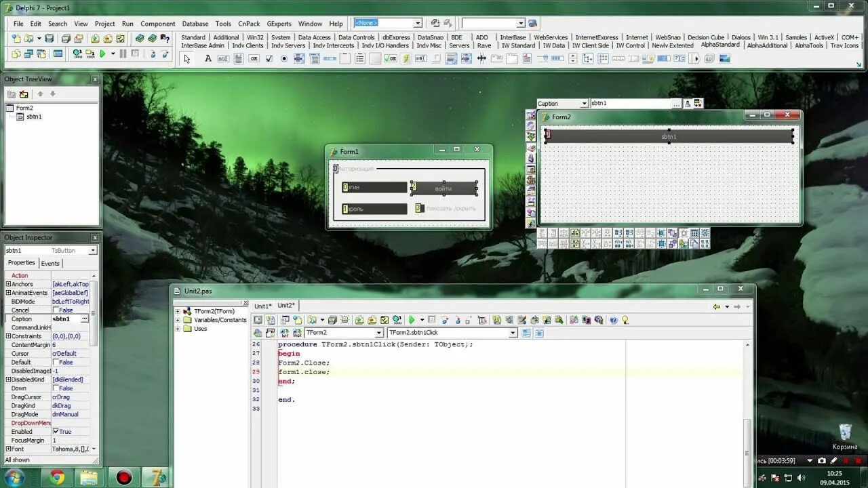
Task: Pick the checkbox component from the palette
Action: click(x=269, y=59)
